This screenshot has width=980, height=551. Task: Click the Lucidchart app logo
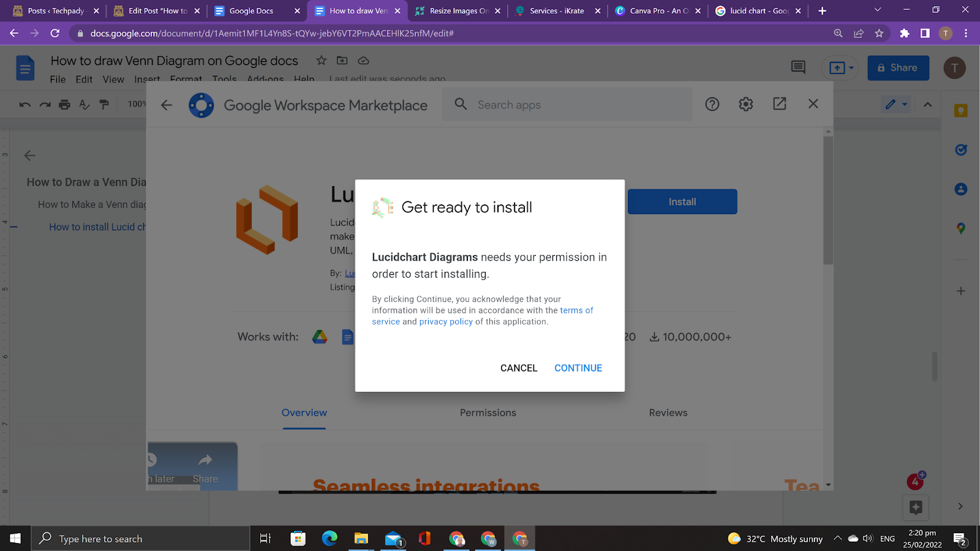[267, 220]
